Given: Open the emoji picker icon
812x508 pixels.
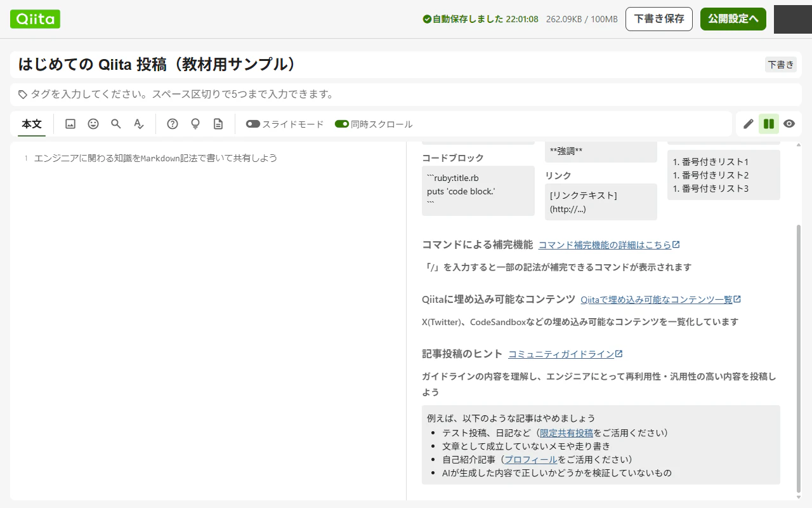Looking at the screenshot, I should point(93,124).
